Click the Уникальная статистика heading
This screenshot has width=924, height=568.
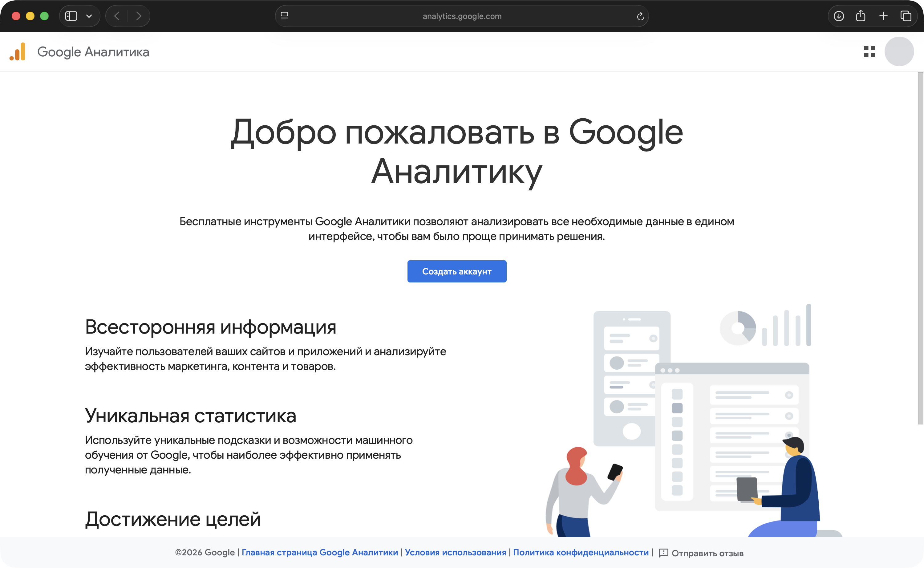[x=190, y=416]
